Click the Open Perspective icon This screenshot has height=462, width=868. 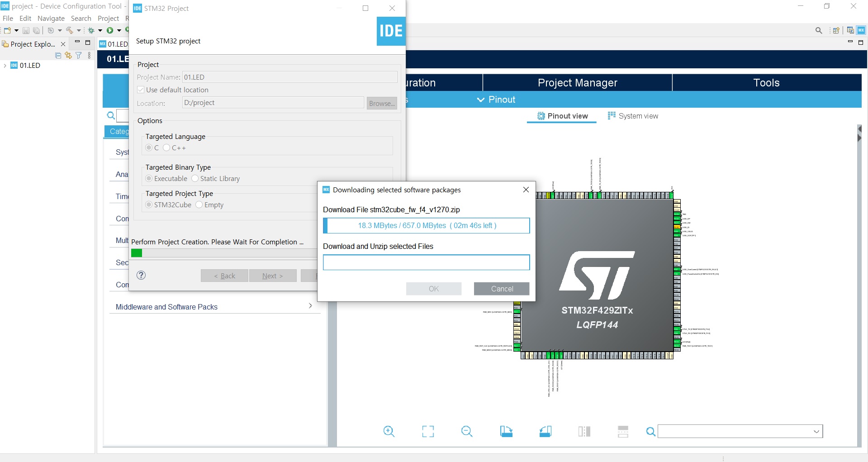pos(836,30)
